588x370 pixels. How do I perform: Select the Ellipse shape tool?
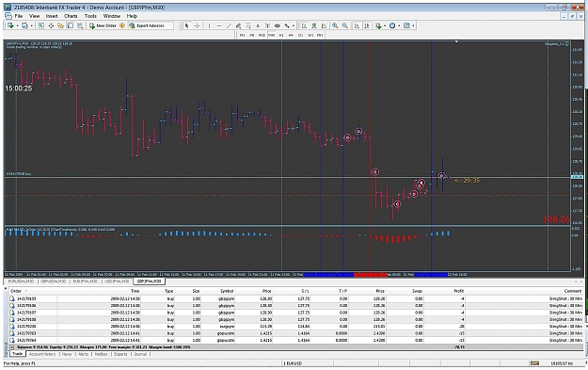(278, 25)
